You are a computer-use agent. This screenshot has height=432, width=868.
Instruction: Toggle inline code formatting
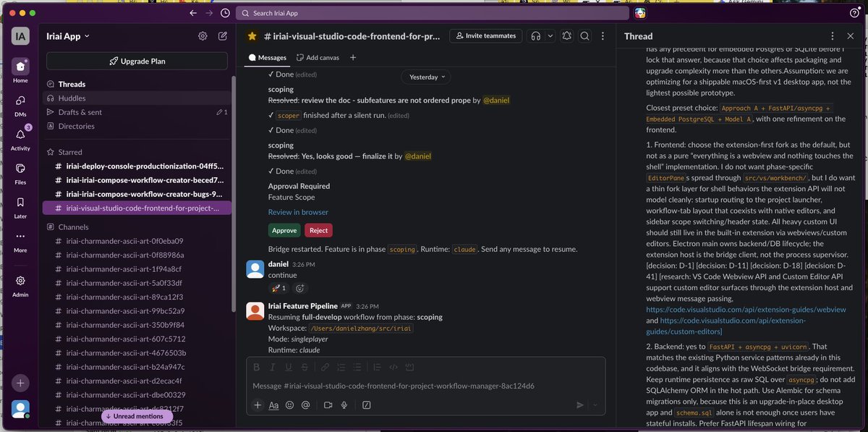click(x=394, y=367)
